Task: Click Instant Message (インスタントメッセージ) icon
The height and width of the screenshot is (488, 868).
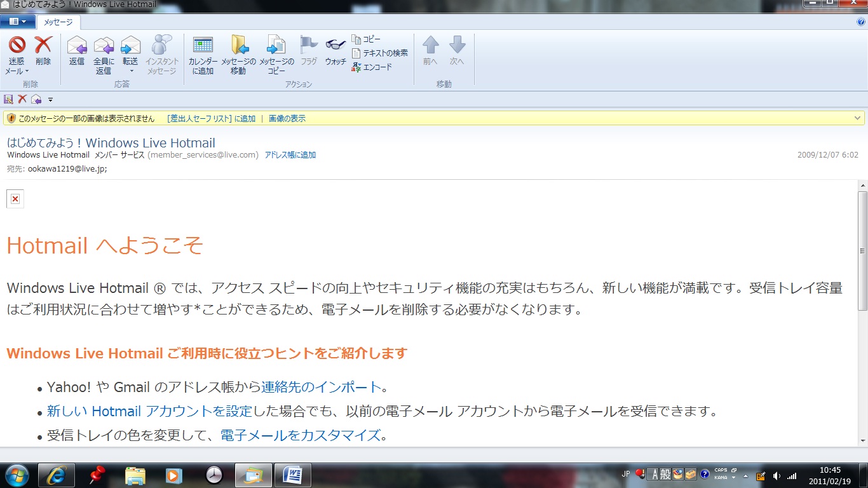Action: click(161, 45)
